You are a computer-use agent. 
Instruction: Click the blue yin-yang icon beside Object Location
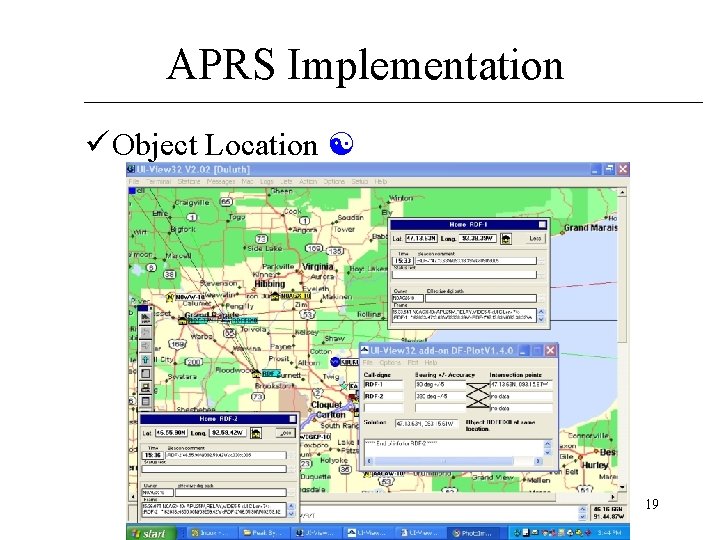pyautogui.click(x=341, y=144)
